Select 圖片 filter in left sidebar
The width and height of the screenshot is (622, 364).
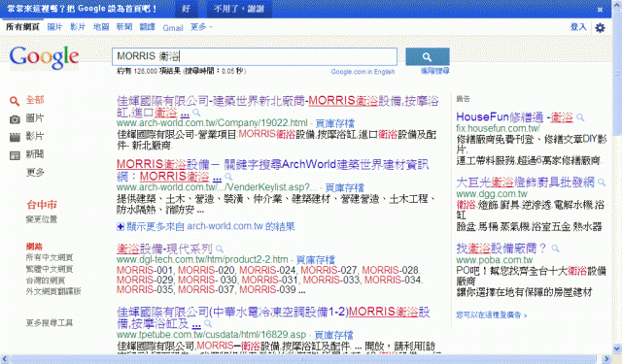(x=35, y=118)
